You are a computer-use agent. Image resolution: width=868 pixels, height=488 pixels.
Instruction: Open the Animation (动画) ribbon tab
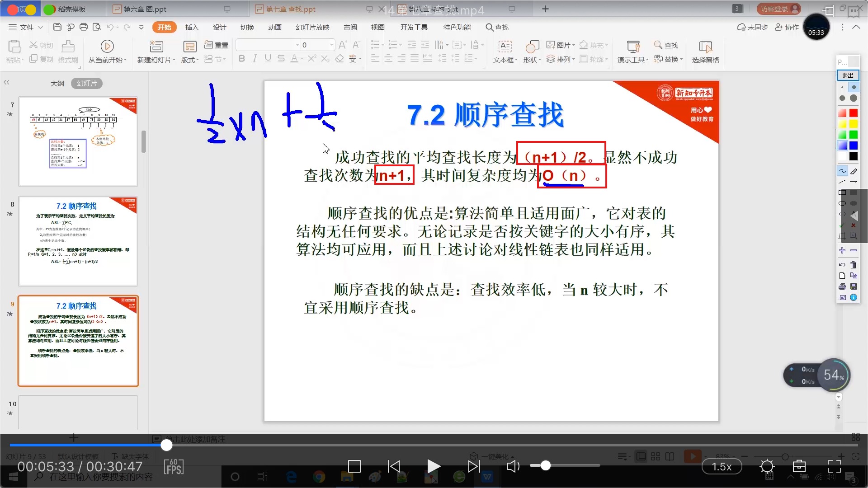(274, 27)
